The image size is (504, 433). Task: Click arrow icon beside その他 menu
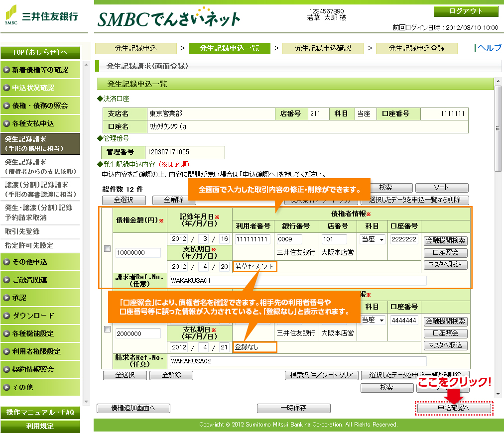click(6, 387)
